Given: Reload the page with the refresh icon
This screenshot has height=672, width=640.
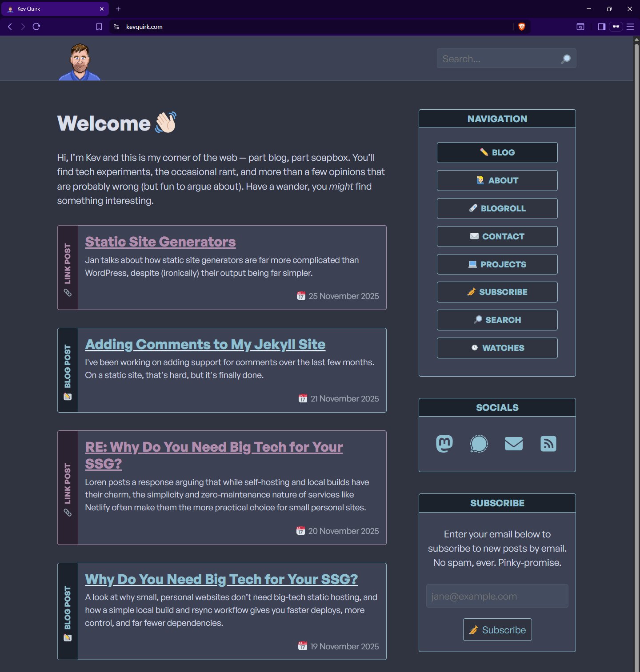Looking at the screenshot, I should click(x=36, y=27).
